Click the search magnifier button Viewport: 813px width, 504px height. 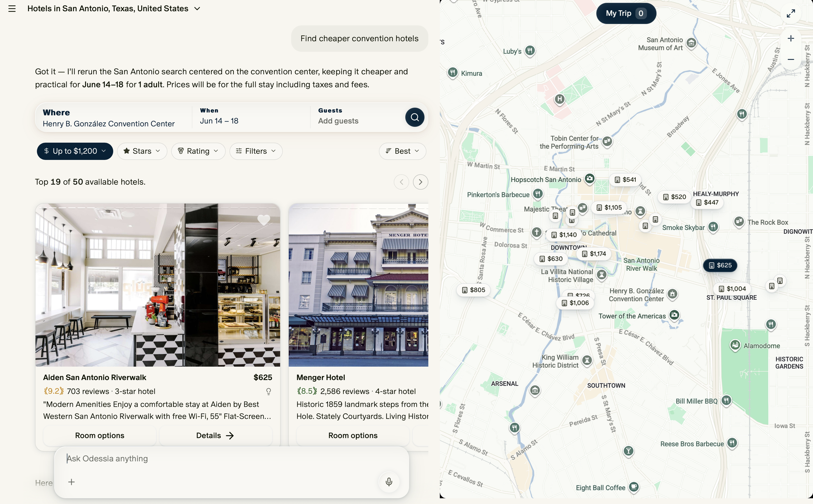415,117
